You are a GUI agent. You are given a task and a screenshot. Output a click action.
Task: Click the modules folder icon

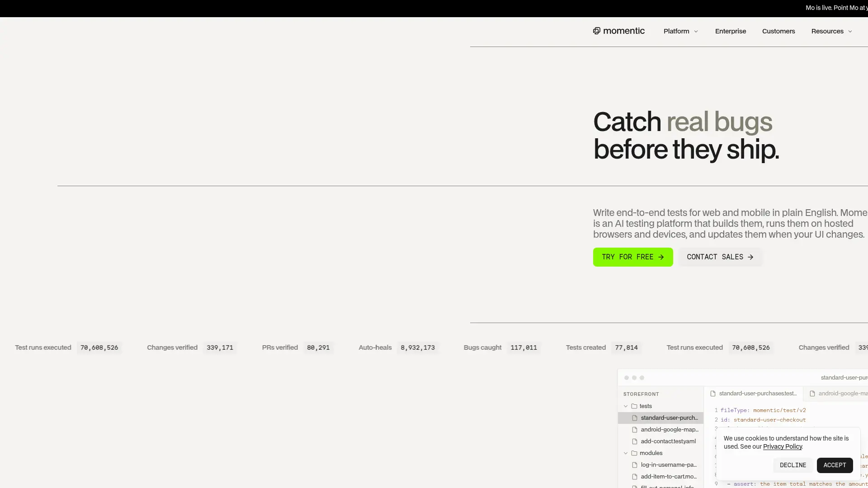[x=634, y=453]
